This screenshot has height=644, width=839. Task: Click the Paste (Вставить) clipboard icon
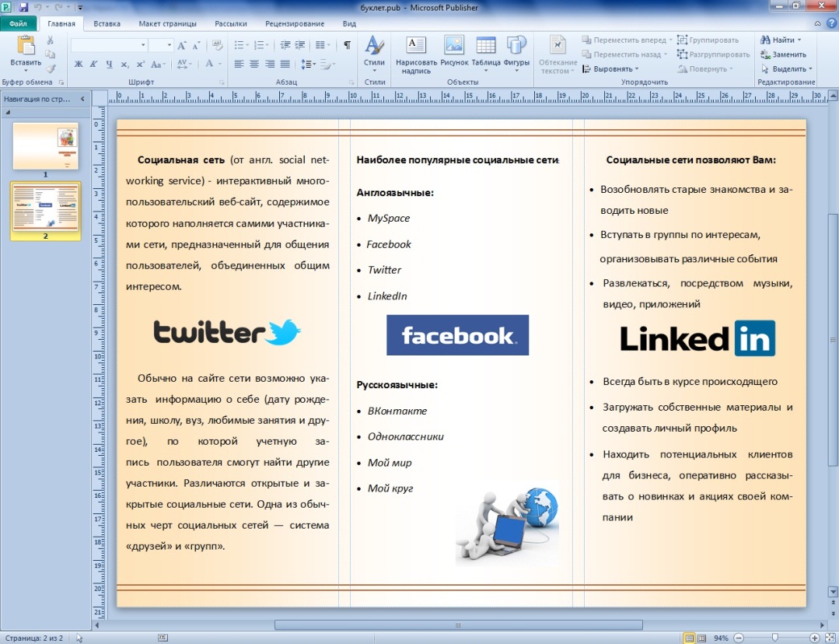point(26,47)
